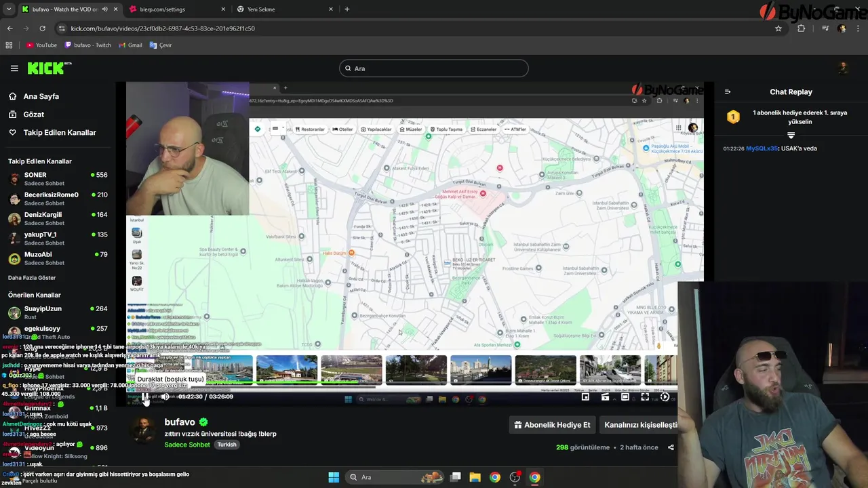Image resolution: width=868 pixels, height=488 pixels.
Task: View site information icon in address bar
Action: 62,28
